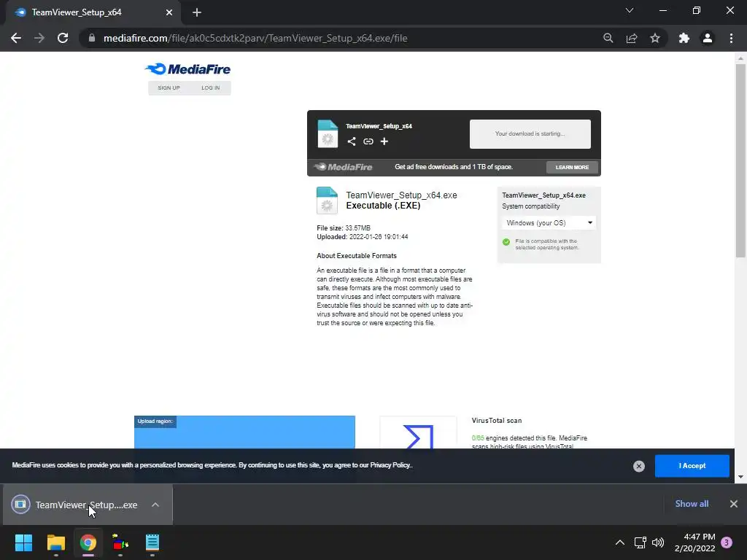This screenshot has height=560, width=747.
Task: Reload the MediaFire page
Action: [63, 38]
